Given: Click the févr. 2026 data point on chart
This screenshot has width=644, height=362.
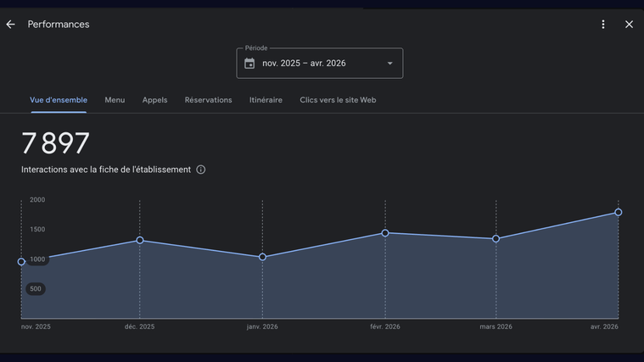Looking at the screenshot, I should tap(385, 233).
